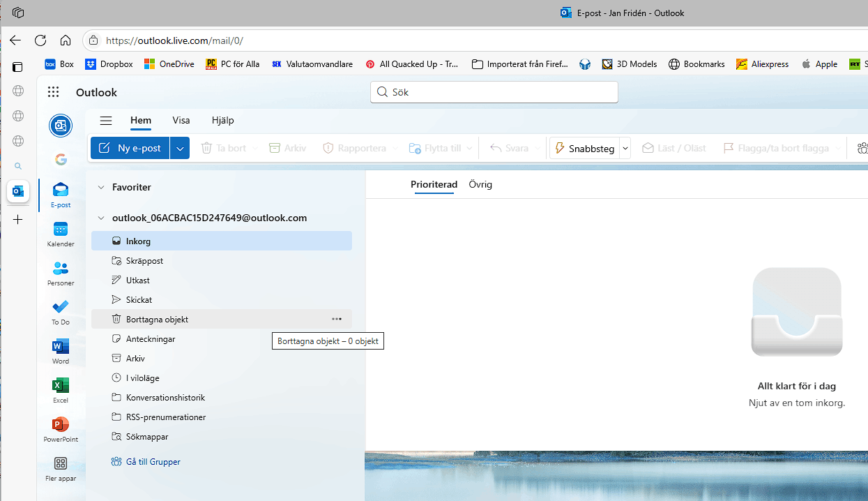The height and width of the screenshot is (501, 868).
Task: Open the Importerat från Firefox bookmark folder
Action: pos(520,64)
